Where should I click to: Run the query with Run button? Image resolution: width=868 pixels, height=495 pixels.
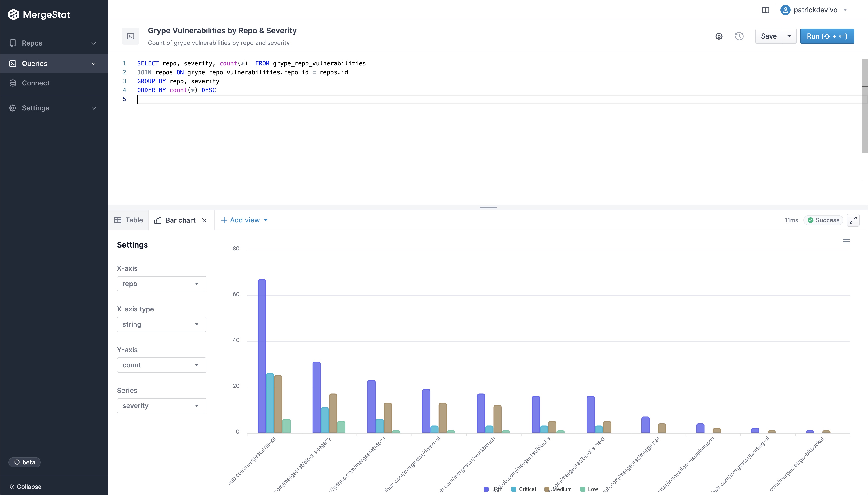(827, 36)
